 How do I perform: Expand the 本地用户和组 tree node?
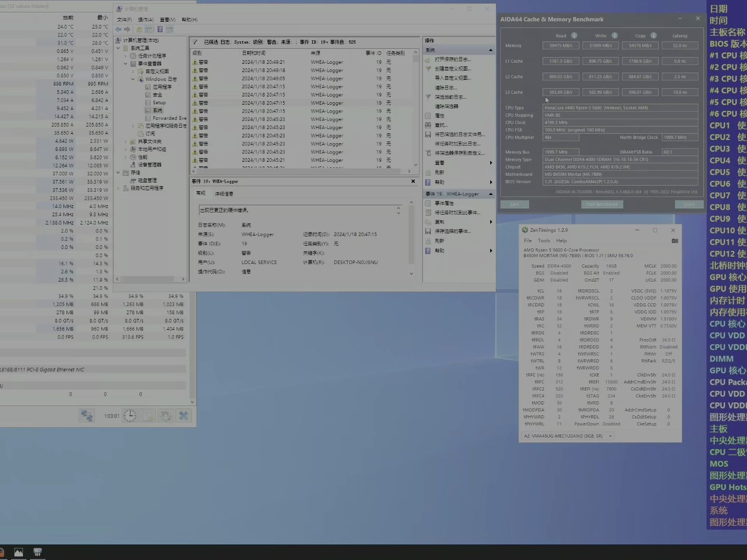(x=126, y=149)
